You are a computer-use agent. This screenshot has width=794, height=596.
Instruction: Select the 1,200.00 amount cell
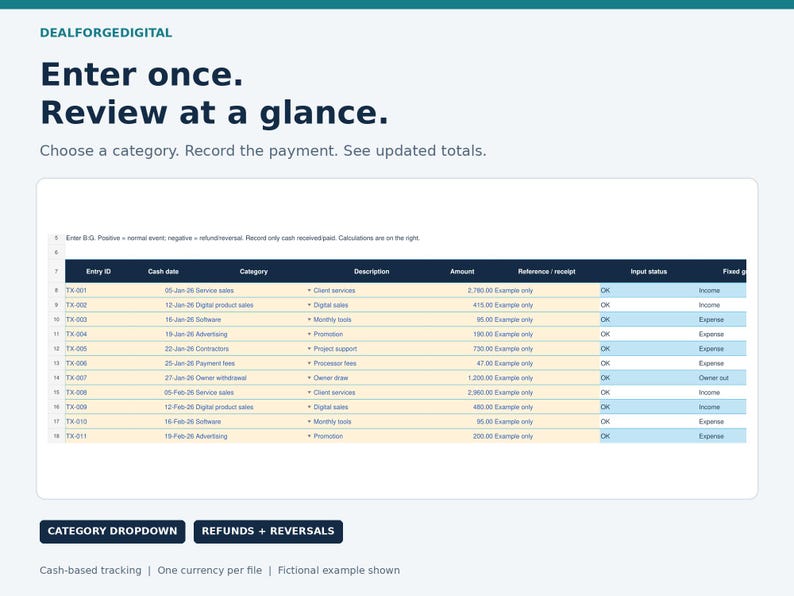(x=480, y=378)
